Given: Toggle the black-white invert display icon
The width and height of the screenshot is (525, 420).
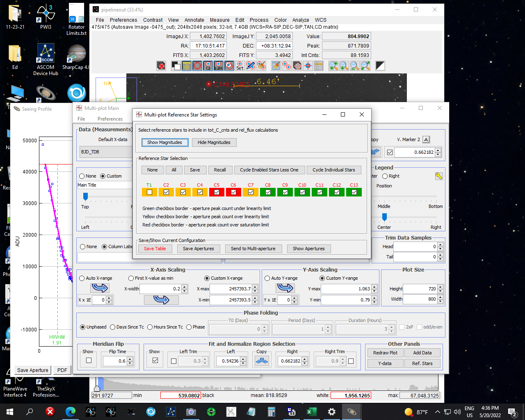Looking at the screenshot, I should [380, 66].
